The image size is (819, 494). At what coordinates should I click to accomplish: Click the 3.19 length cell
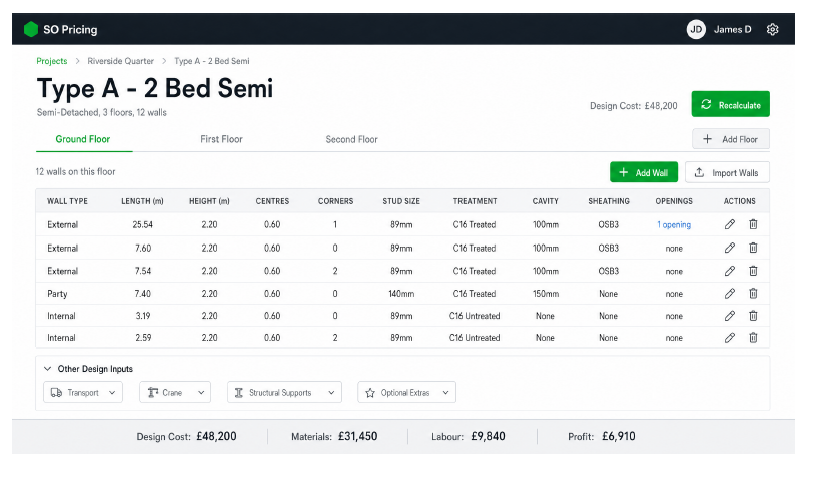143,316
